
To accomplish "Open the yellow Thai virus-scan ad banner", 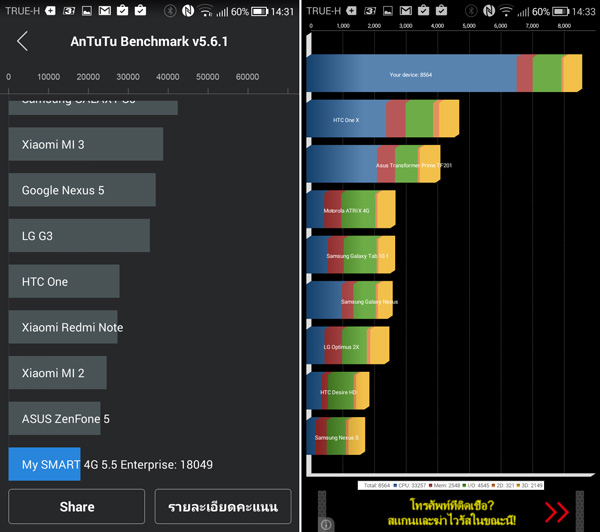I will [x=452, y=512].
